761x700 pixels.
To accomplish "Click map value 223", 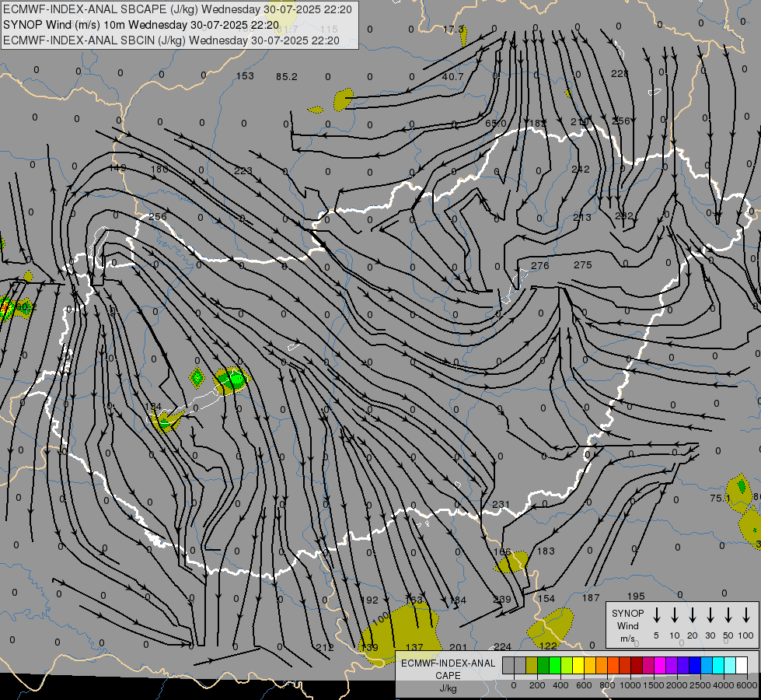I will 243,170.
